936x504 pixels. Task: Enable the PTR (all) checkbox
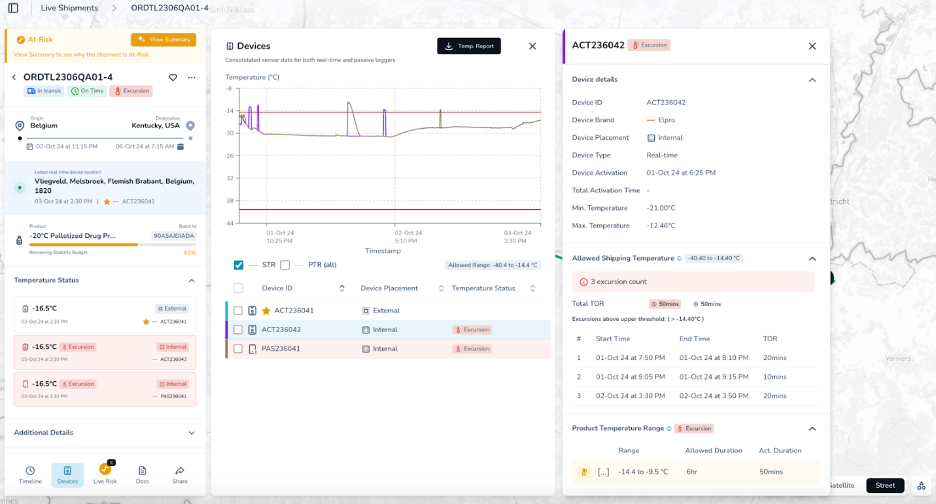[285, 265]
